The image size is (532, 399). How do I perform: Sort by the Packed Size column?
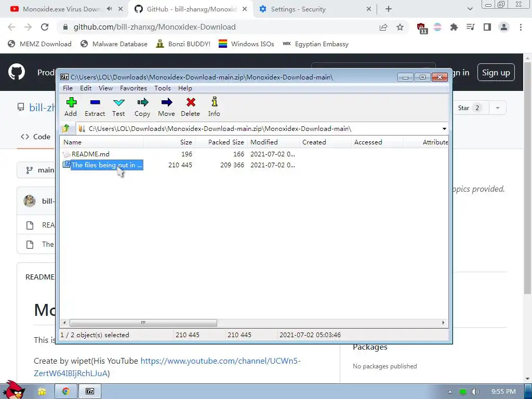(x=221, y=142)
